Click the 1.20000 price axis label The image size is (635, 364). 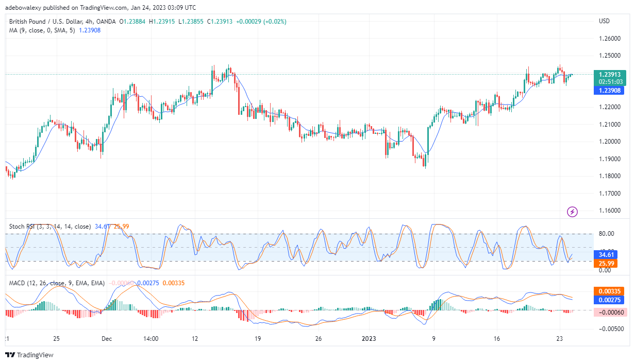610,142
